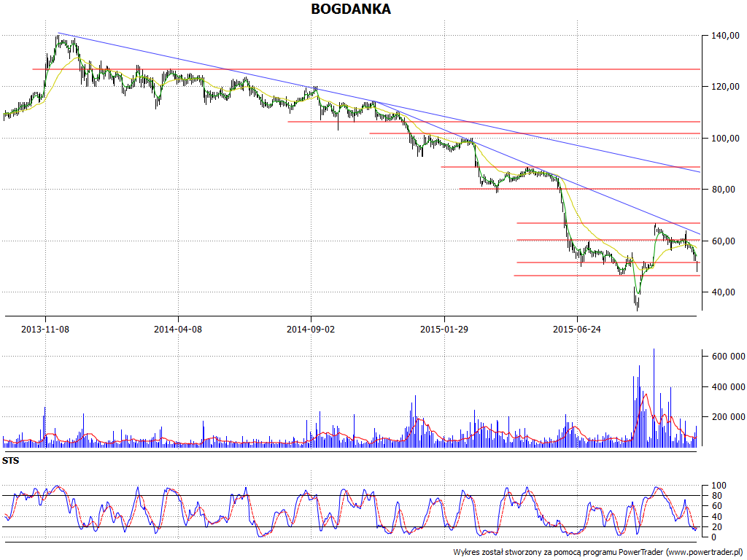Select the STS axis value 20
This screenshot has height=560, width=747.
click(716, 527)
